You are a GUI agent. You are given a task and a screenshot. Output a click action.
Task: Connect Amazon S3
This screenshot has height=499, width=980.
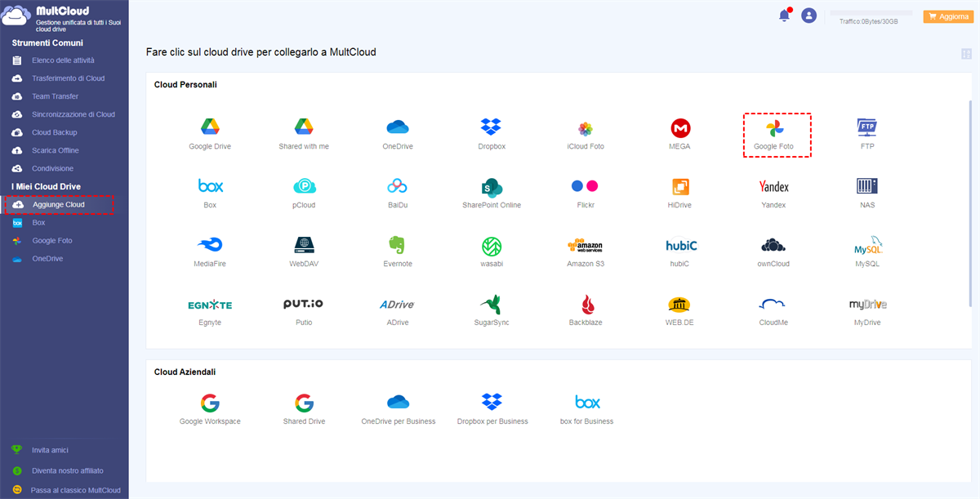[x=586, y=252]
